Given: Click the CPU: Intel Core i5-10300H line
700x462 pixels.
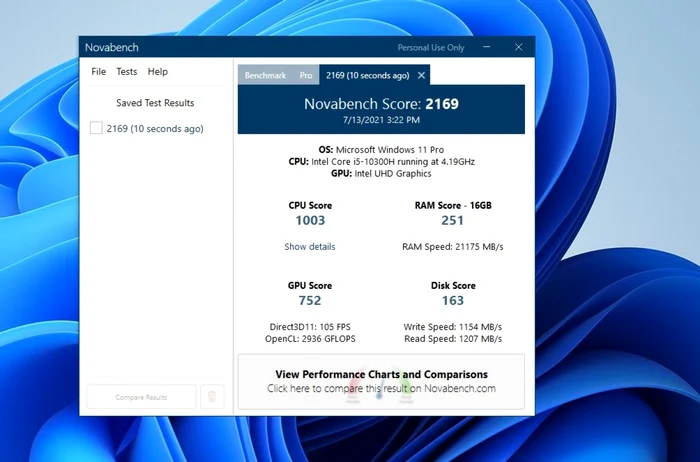Looking at the screenshot, I should click(x=382, y=162).
